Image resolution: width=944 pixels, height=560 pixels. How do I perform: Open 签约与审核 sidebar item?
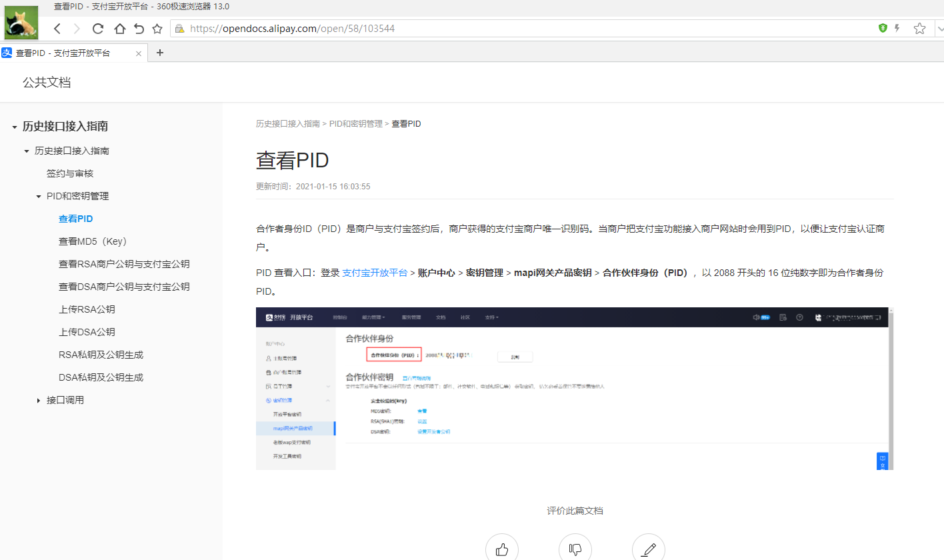(69, 173)
